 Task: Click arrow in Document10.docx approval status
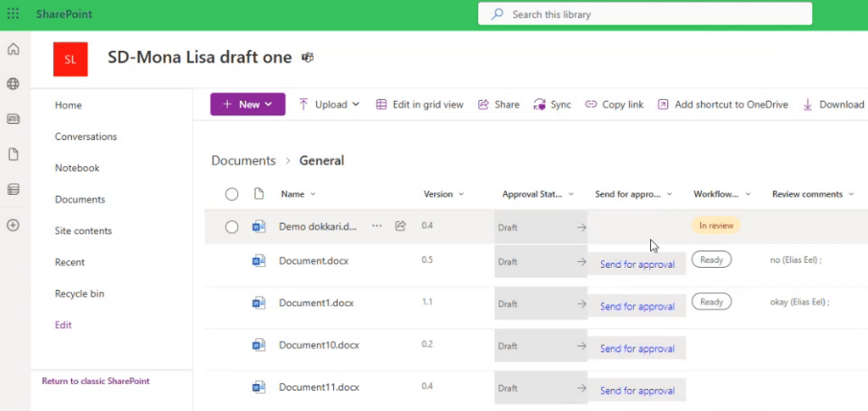coord(581,346)
